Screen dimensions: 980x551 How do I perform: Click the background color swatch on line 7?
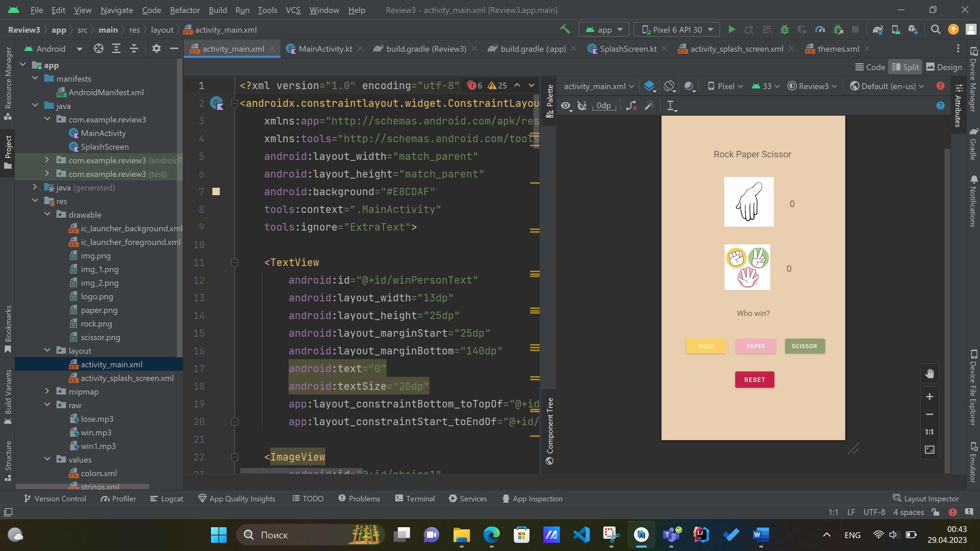point(216,191)
